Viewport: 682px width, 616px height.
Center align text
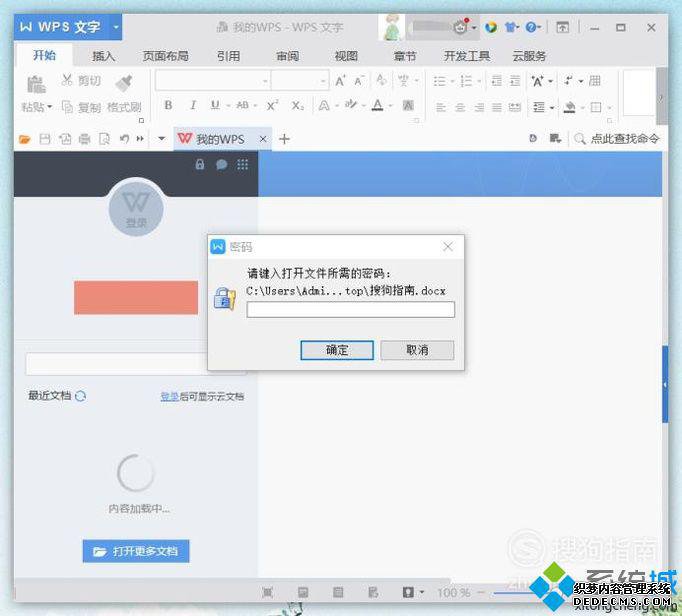tap(460, 107)
